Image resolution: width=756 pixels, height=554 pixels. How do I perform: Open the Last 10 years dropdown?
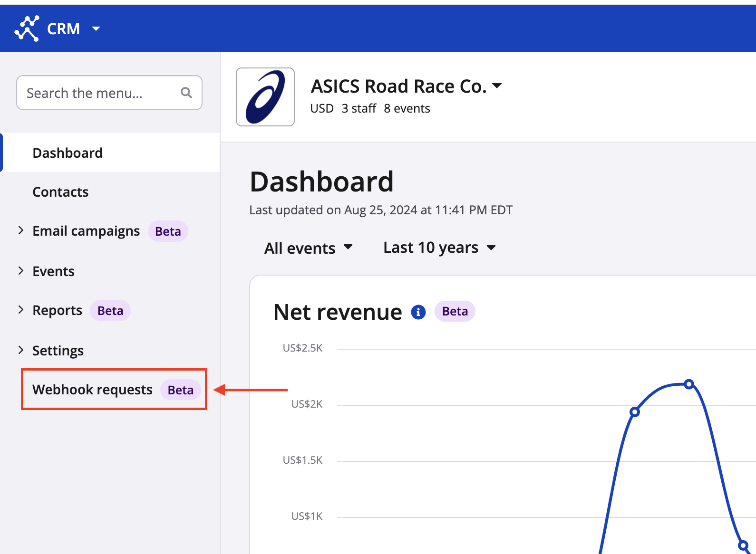coord(439,248)
